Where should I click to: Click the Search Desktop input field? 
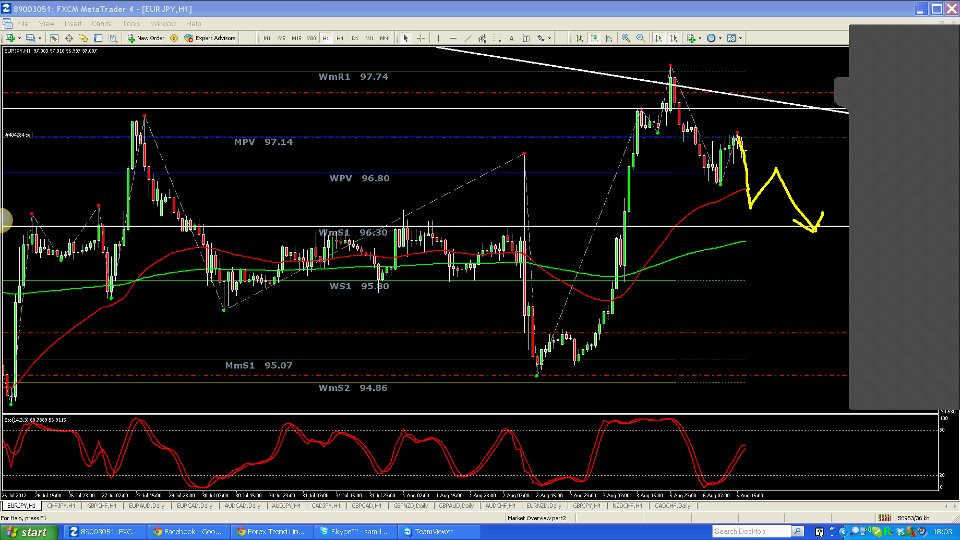(745, 531)
